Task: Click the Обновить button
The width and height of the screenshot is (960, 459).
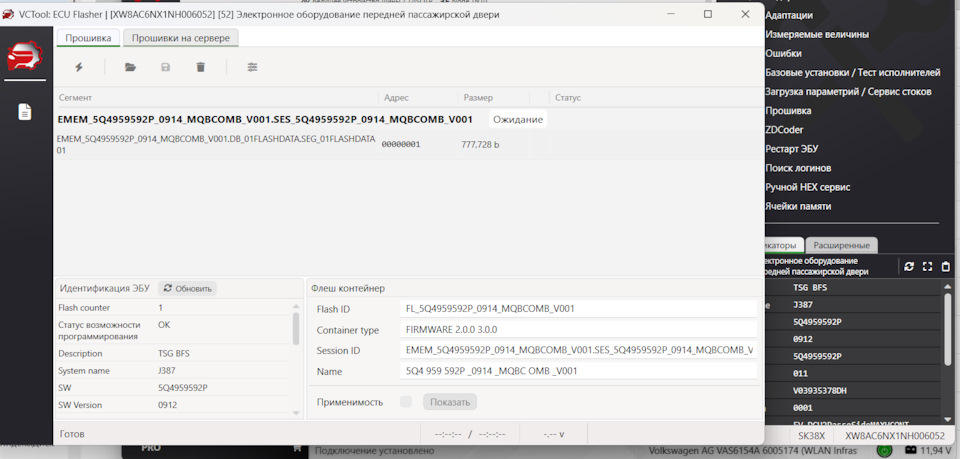Action: pyautogui.click(x=187, y=288)
